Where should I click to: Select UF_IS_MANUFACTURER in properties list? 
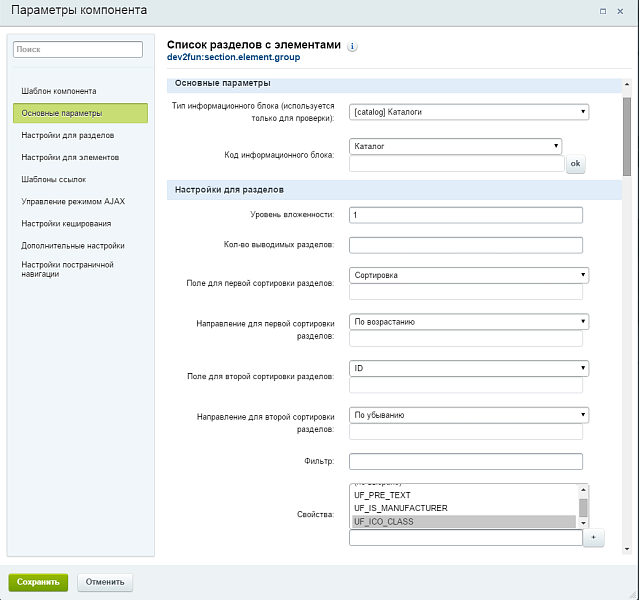pyautogui.click(x=400, y=508)
